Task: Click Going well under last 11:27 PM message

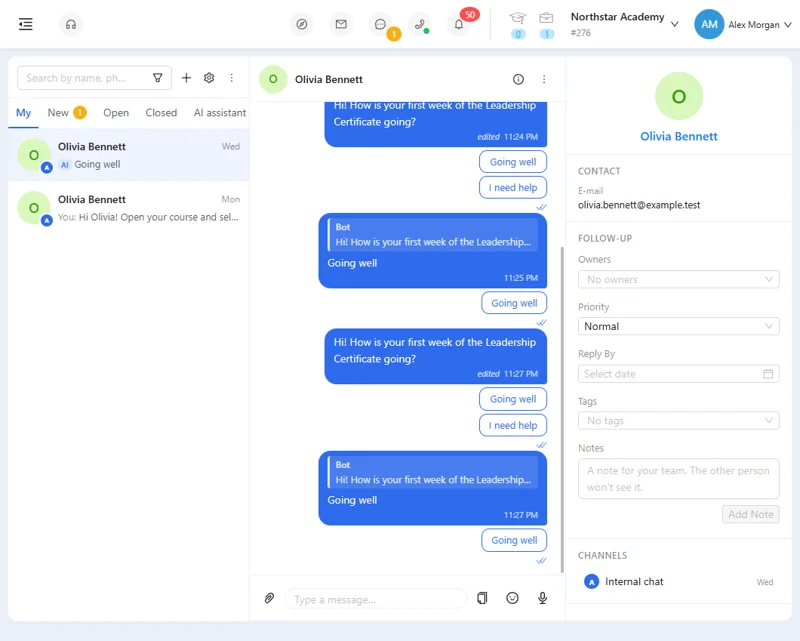Action: click(514, 540)
